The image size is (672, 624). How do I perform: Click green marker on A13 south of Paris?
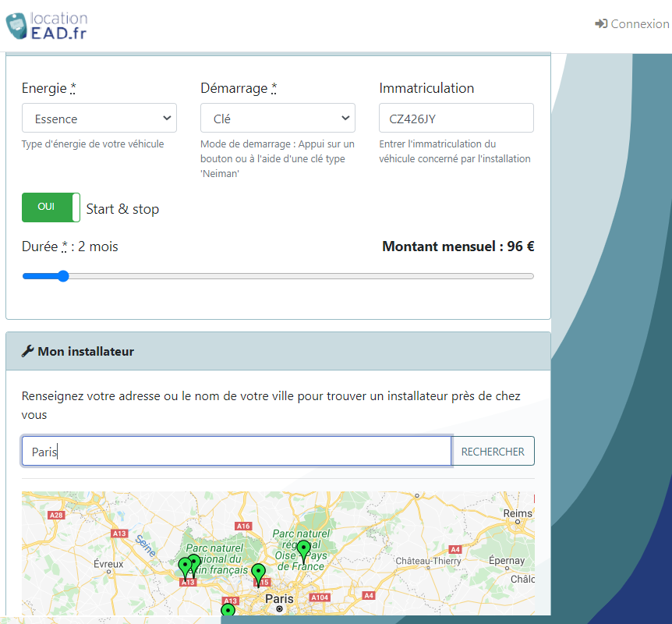(228, 610)
